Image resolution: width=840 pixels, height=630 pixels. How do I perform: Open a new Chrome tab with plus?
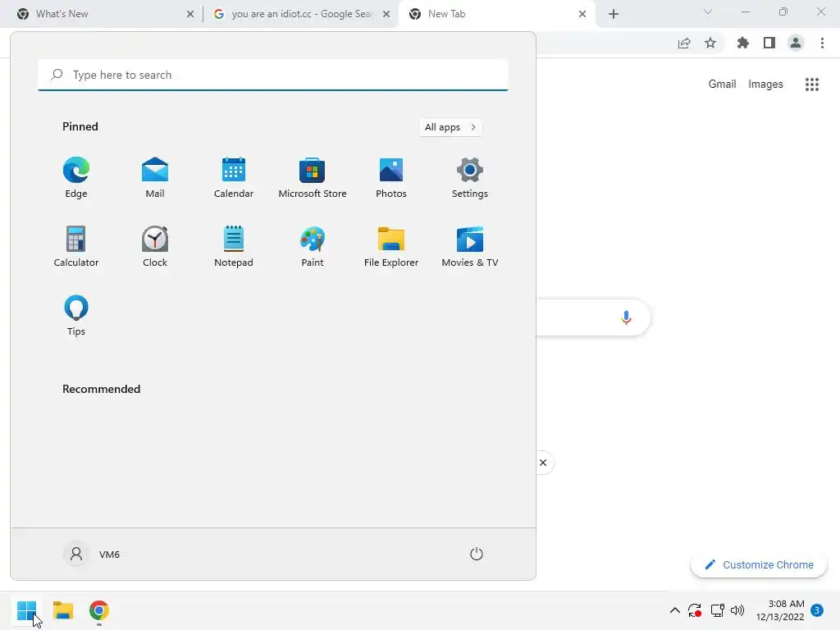click(614, 14)
